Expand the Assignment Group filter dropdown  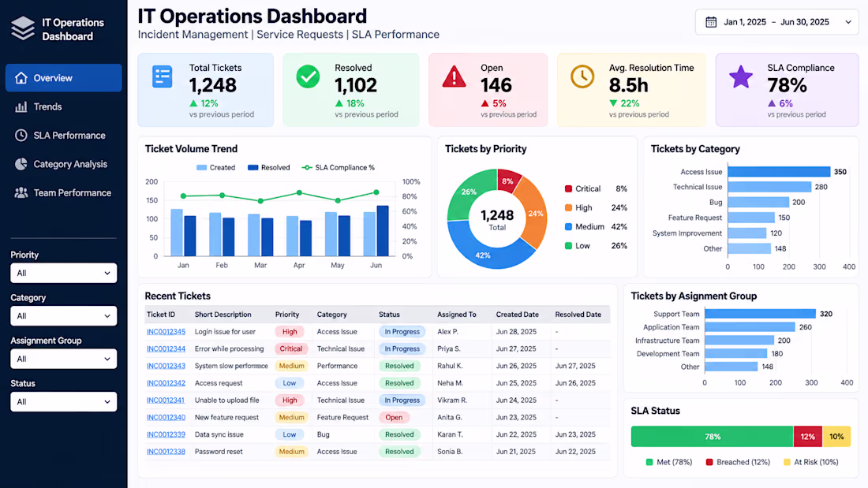(x=64, y=359)
